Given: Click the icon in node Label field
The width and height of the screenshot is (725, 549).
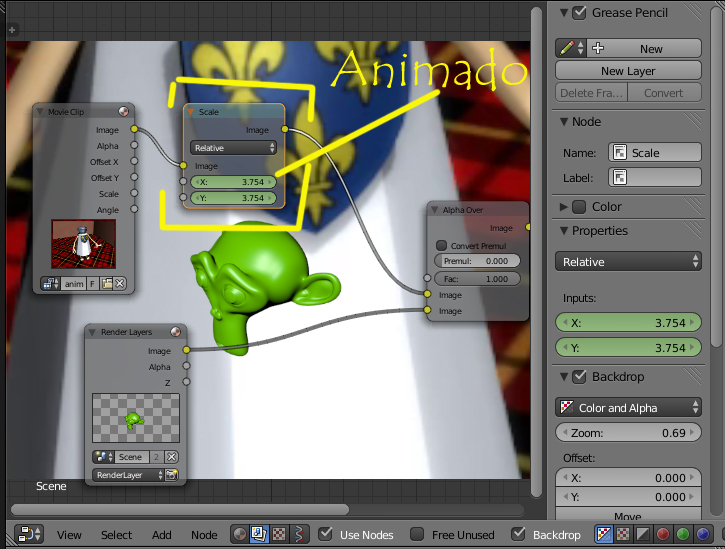Looking at the screenshot, I should [620, 177].
